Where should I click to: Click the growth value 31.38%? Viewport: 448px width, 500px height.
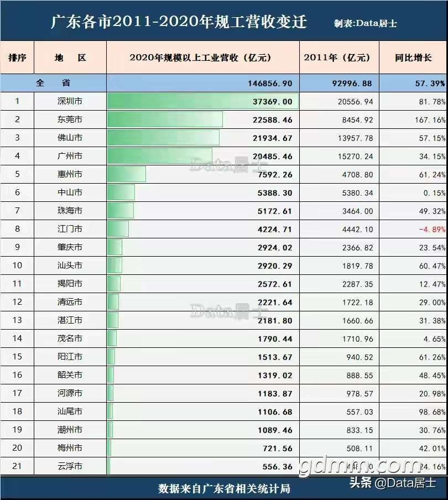(433, 320)
